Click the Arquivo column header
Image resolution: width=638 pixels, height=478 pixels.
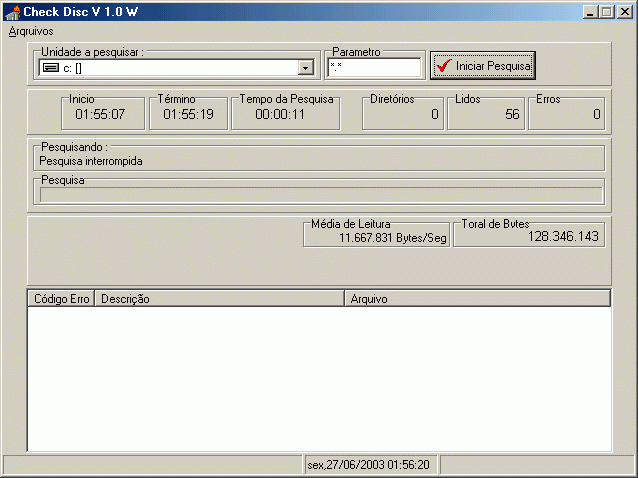pos(476,298)
